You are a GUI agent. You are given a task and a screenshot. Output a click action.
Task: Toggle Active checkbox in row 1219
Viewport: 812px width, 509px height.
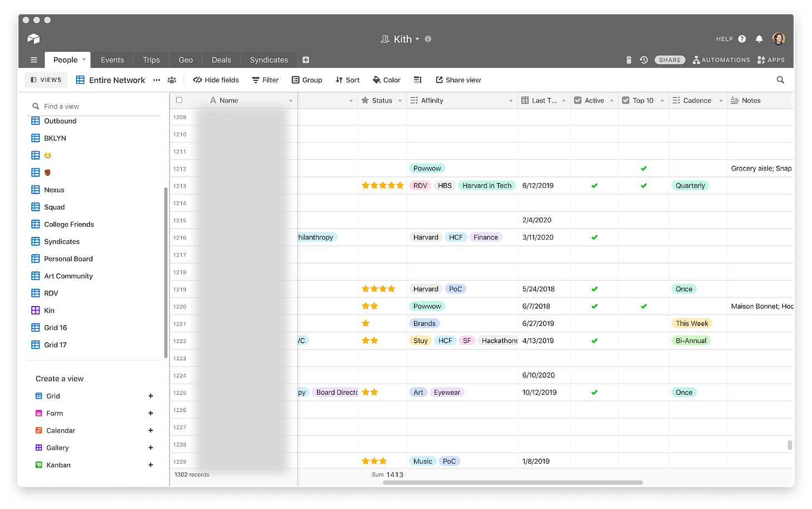tap(594, 289)
